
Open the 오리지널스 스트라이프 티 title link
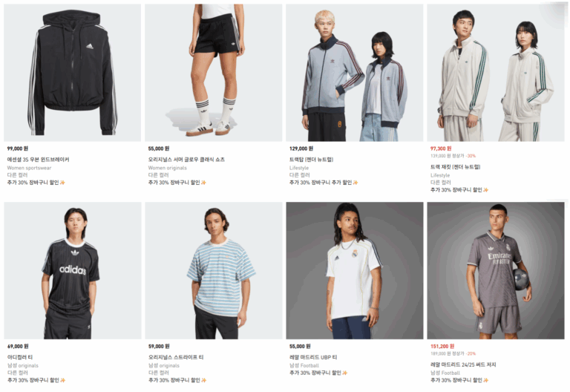coord(176,357)
